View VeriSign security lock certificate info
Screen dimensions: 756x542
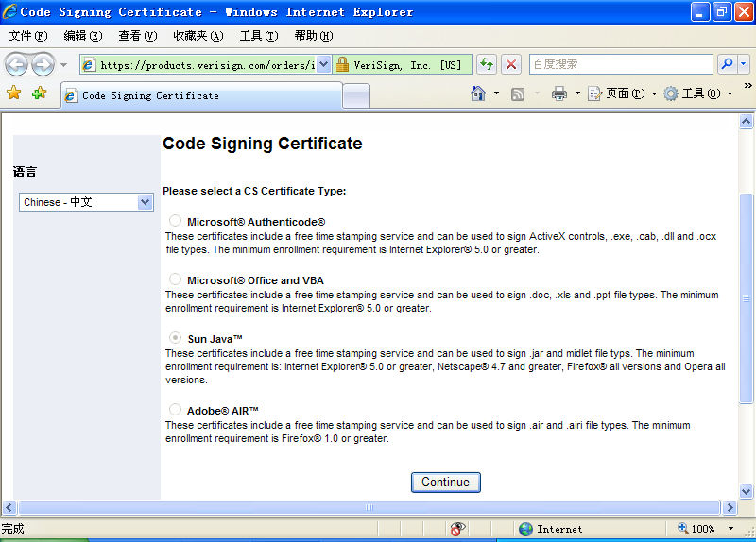click(403, 64)
